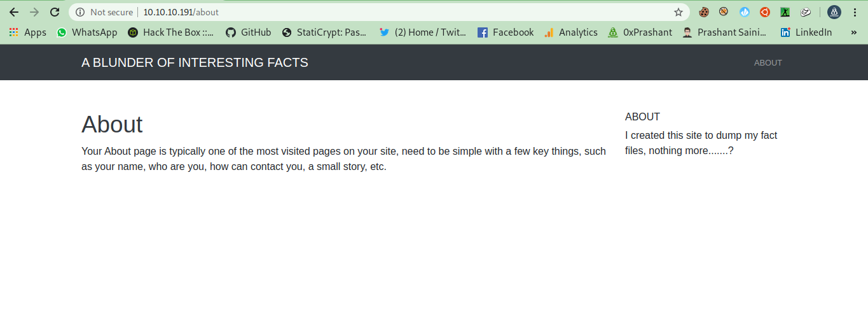Click the address bar URL field
868x326 pixels.
(382, 12)
